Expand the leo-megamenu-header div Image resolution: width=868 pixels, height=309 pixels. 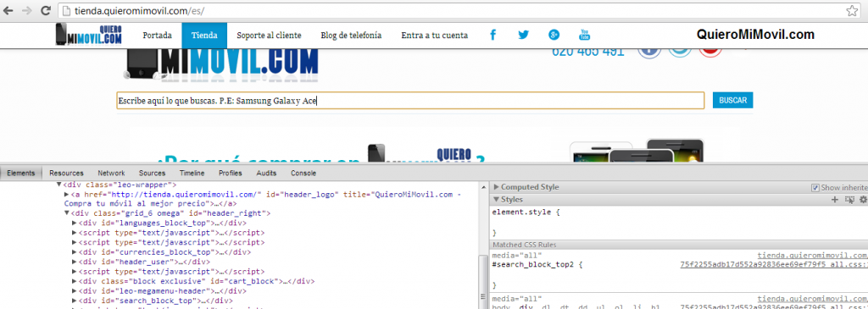click(x=75, y=290)
